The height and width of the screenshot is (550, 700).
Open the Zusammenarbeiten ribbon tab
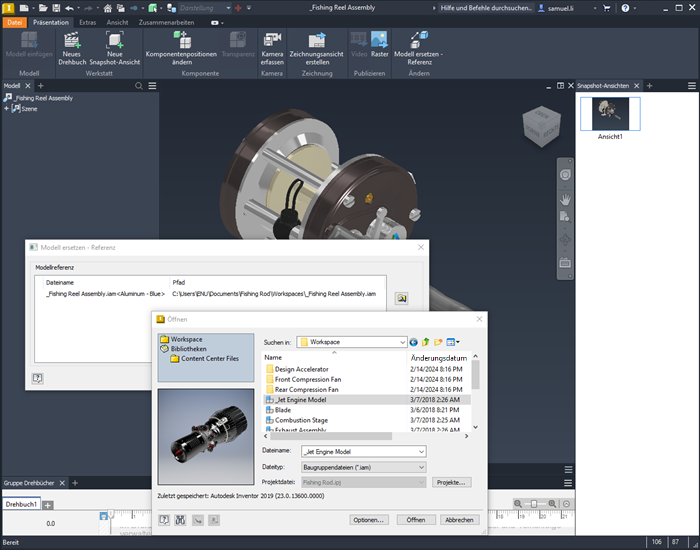point(167,21)
